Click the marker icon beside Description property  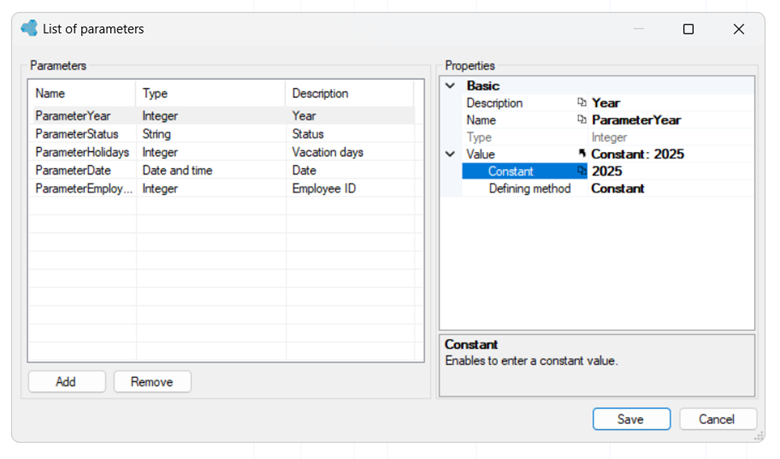click(x=582, y=102)
